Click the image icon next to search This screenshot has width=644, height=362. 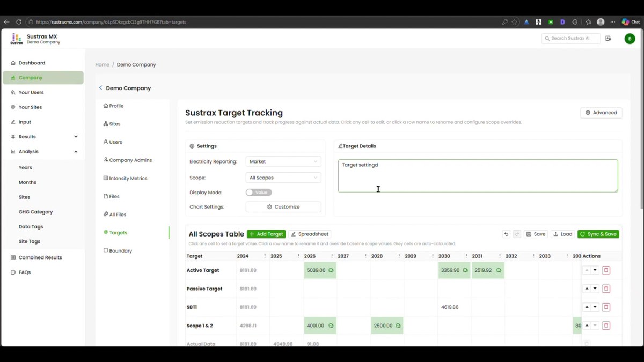pyautogui.click(x=608, y=39)
